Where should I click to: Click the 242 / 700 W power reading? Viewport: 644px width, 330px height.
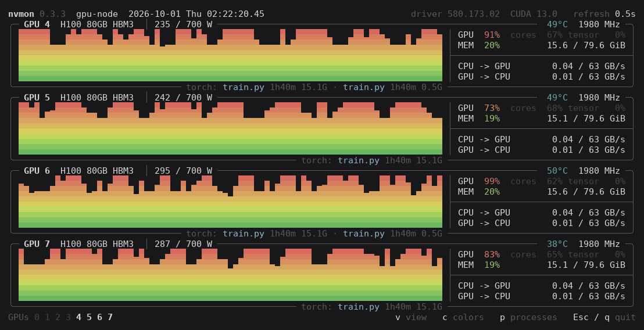pos(183,98)
